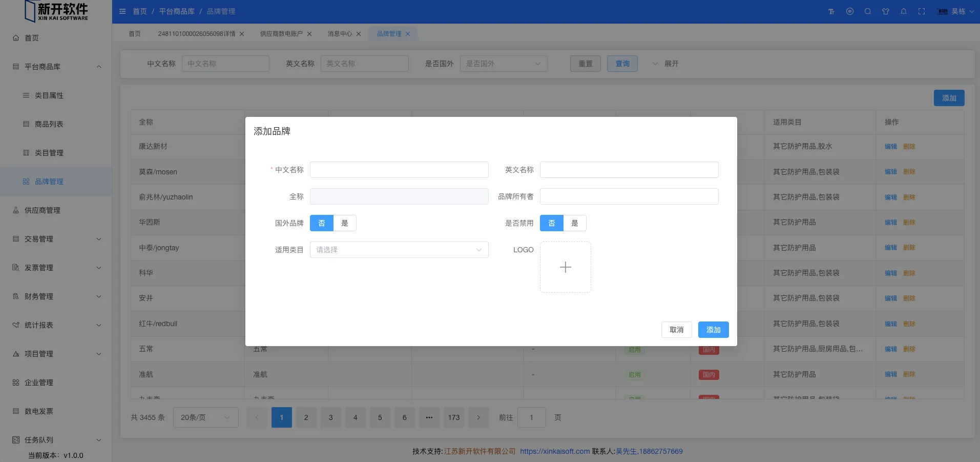Expand the 交易管理 sidebar menu

click(x=56, y=239)
